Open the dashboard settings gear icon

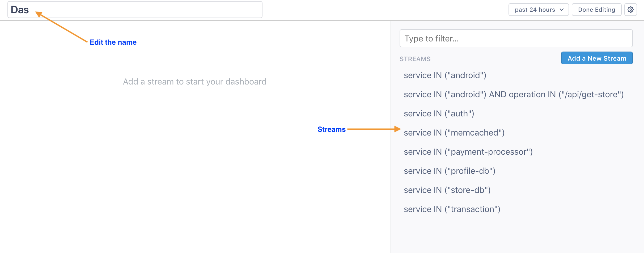click(631, 9)
